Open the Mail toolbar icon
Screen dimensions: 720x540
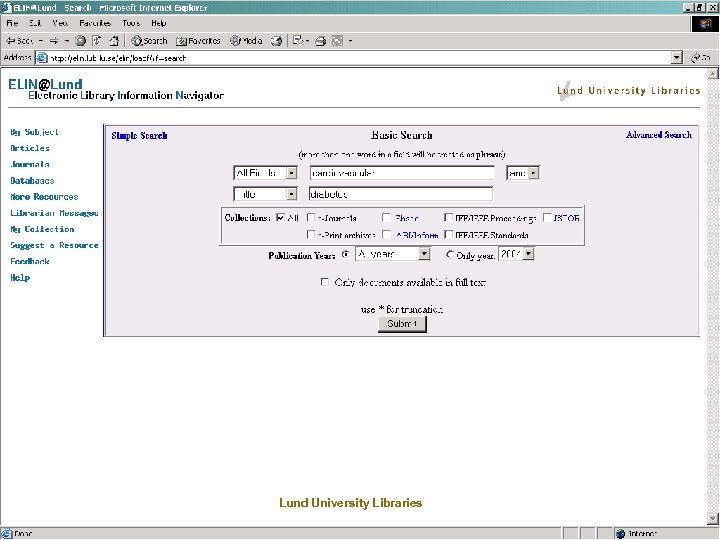tap(298, 41)
